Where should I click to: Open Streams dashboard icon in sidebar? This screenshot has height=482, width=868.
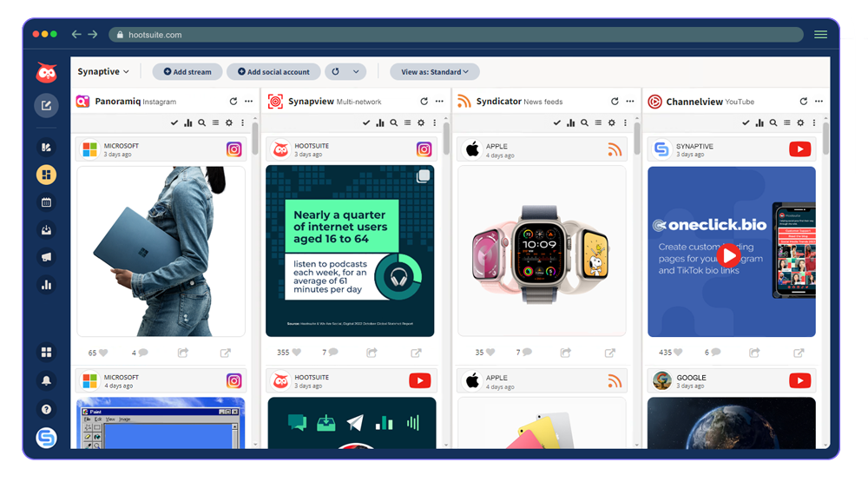coord(47,175)
